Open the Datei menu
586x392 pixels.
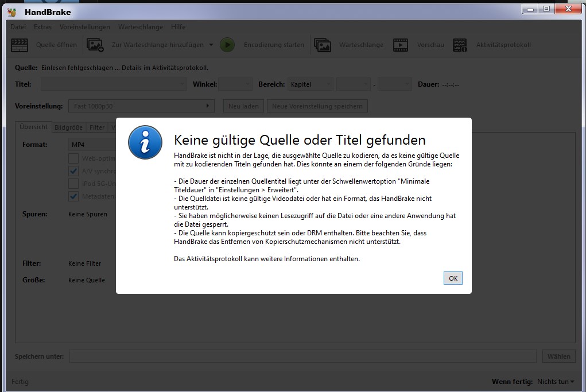point(18,27)
